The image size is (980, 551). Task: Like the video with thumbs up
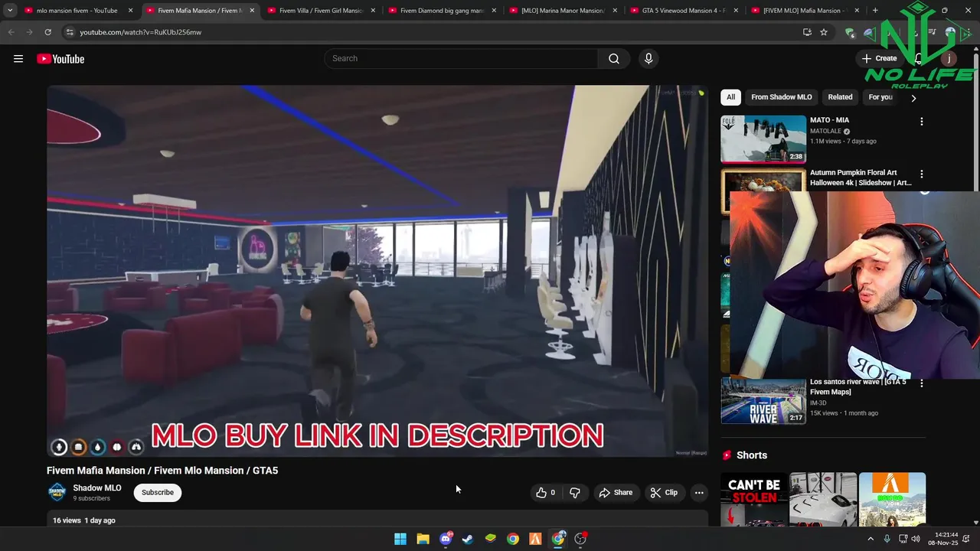545,493
